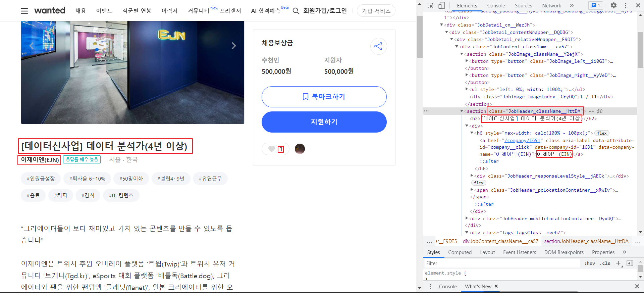
Task: Show previous job image with left arrow
Action: 32,46
